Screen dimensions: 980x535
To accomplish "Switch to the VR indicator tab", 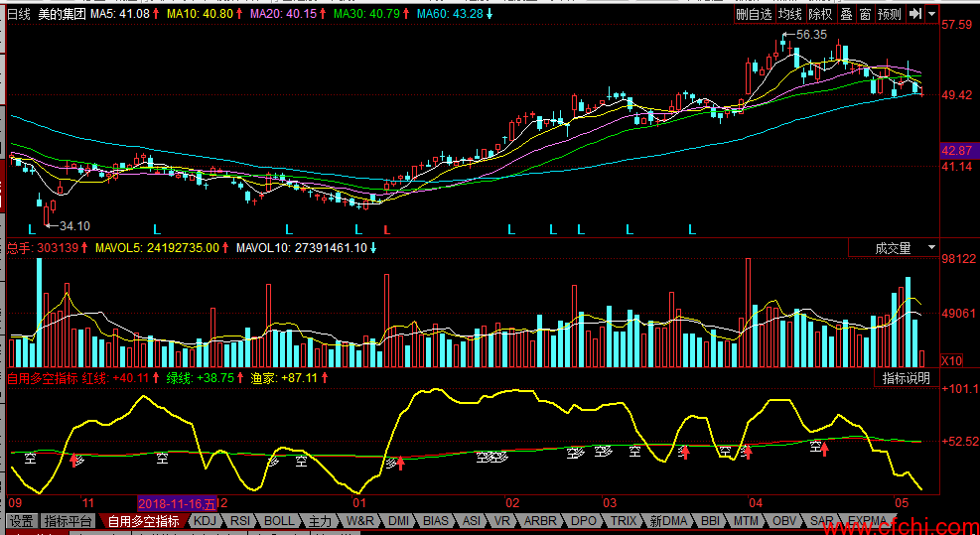I will pyautogui.click(x=501, y=521).
